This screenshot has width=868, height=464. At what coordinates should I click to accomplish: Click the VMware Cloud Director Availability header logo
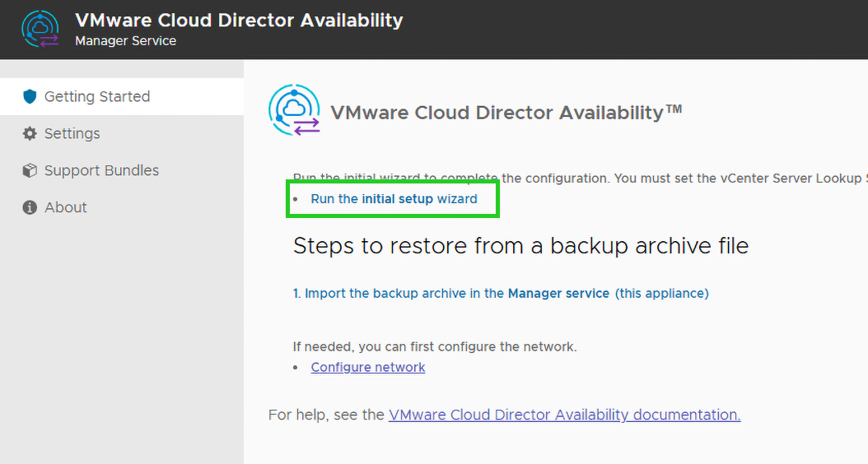[x=40, y=29]
